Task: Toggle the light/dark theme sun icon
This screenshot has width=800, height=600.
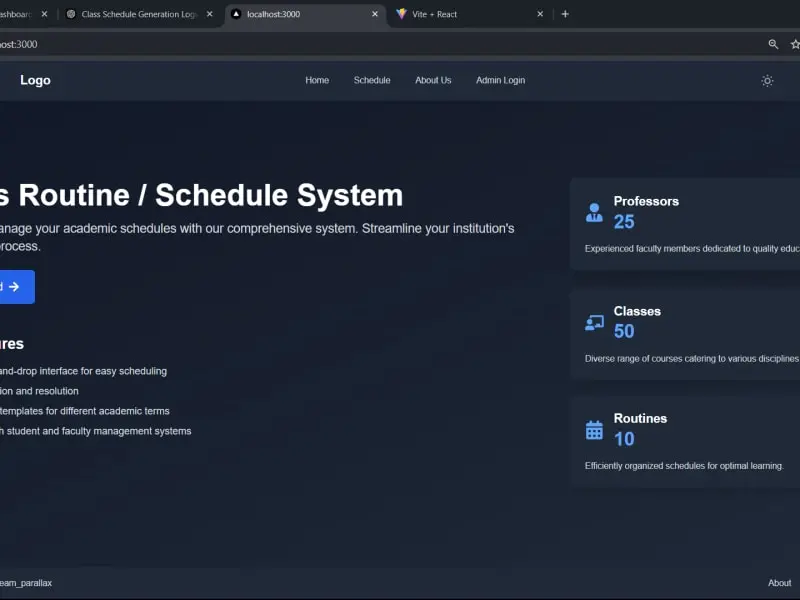Action: pyautogui.click(x=767, y=80)
